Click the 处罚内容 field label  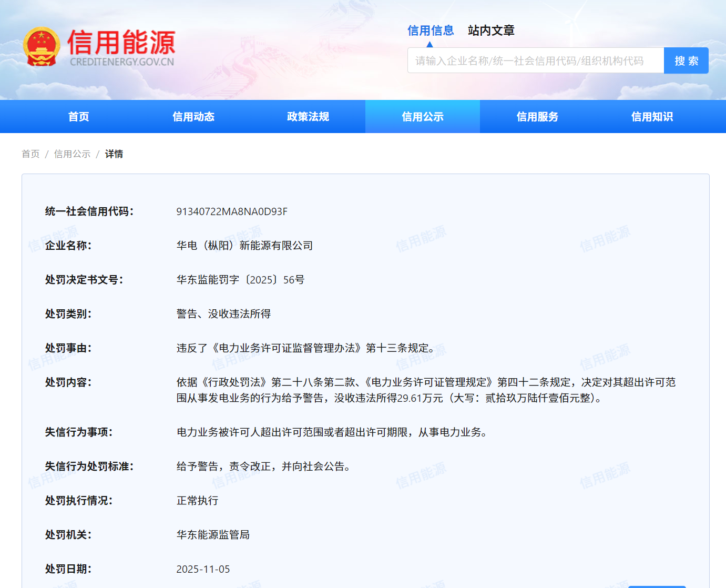tap(68, 382)
